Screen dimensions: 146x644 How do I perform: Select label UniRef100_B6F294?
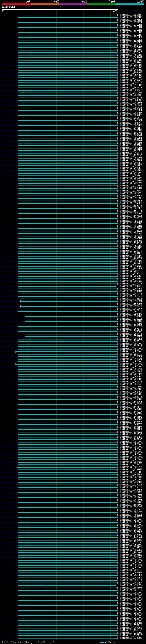131,304
